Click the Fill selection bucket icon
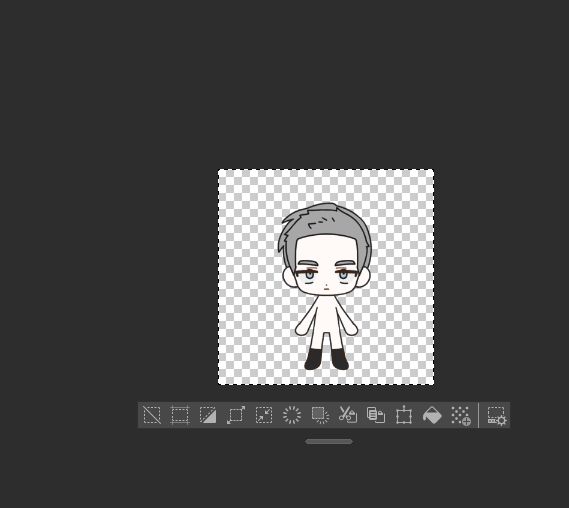 point(432,415)
